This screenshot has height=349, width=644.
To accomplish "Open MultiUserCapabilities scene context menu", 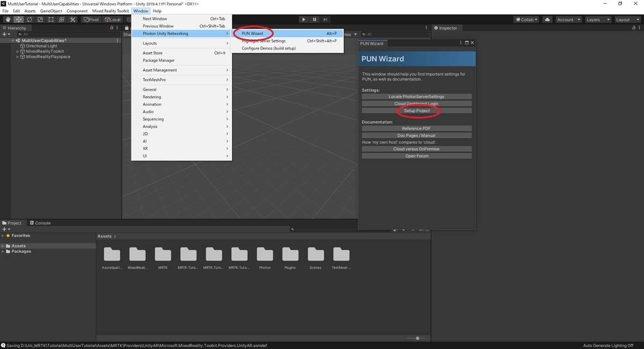I will 118,40.
